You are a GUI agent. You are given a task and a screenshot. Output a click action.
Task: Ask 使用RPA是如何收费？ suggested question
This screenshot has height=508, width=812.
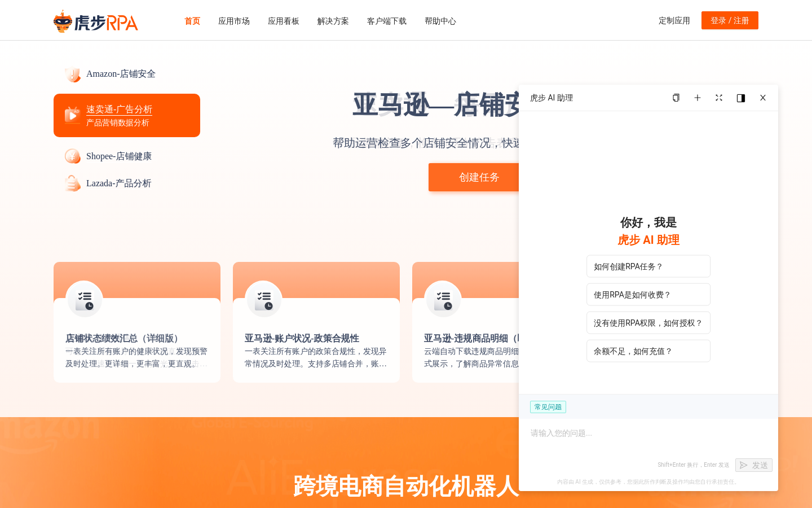(648, 295)
